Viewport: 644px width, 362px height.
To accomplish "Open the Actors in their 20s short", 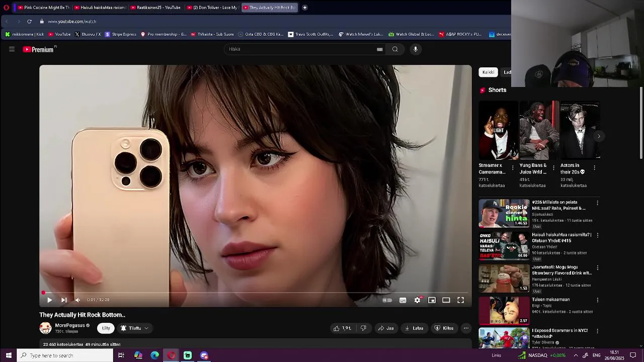I will point(580,131).
